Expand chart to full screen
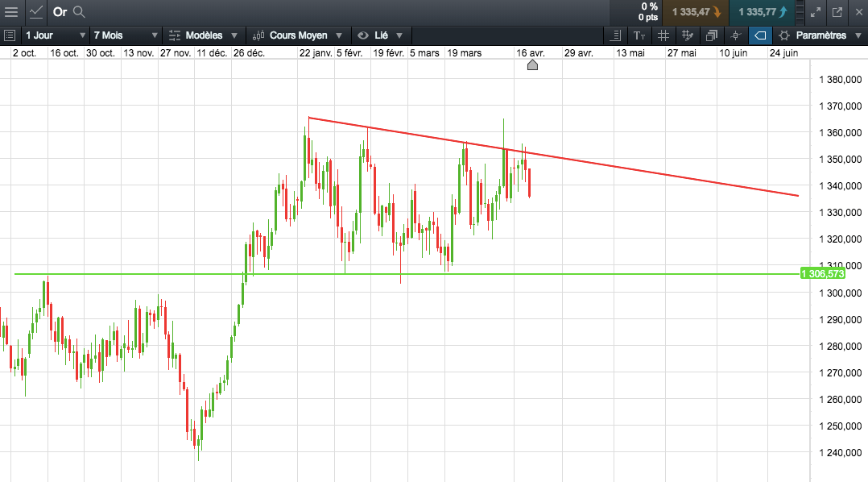868x482 pixels. pyautogui.click(x=816, y=11)
